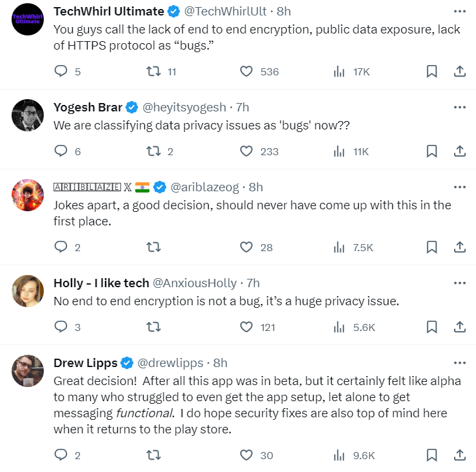Retweet ARIBLAZE's post
This screenshot has width=476, height=472.
coord(154,247)
